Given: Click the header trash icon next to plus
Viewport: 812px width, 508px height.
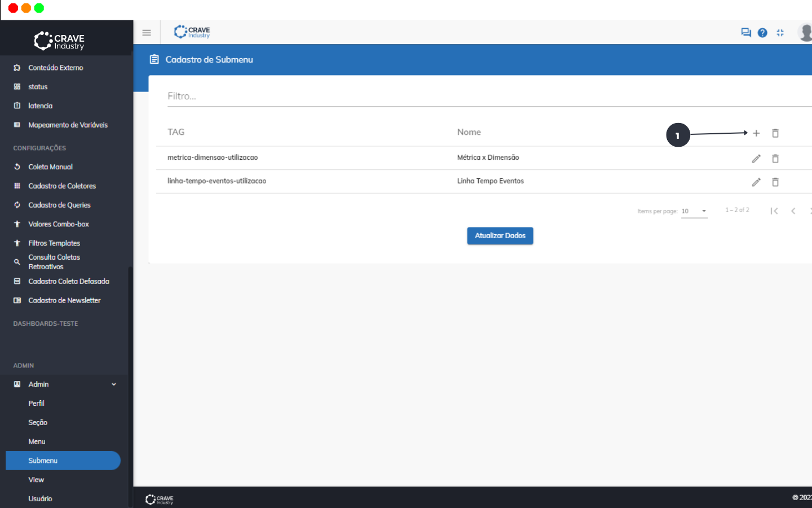Looking at the screenshot, I should pyautogui.click(x=775, y=133).
